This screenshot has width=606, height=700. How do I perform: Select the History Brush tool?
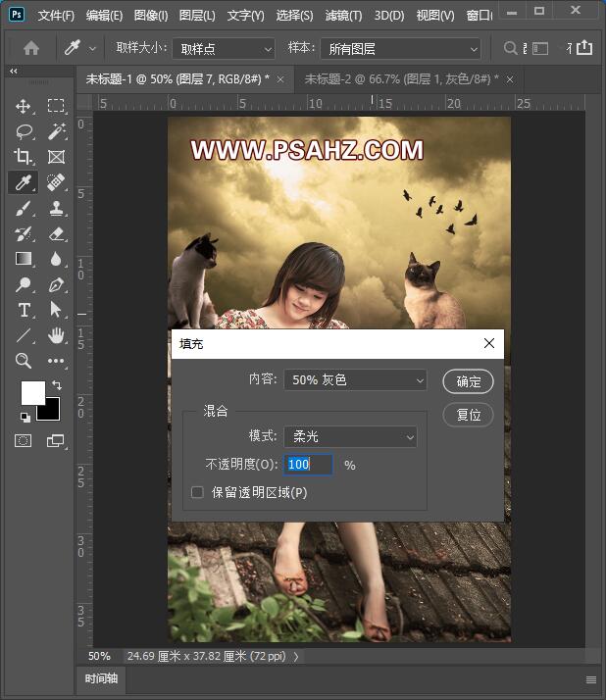tap(24, 233)
